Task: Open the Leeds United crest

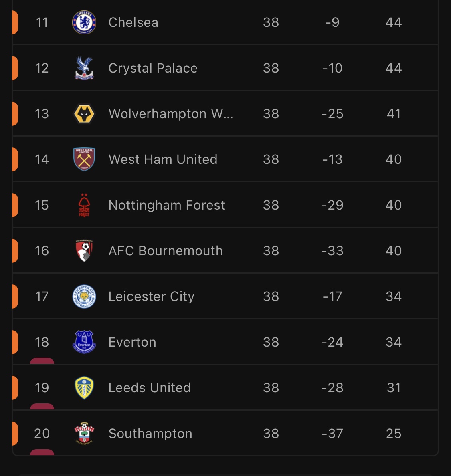Action: [84, 388]
